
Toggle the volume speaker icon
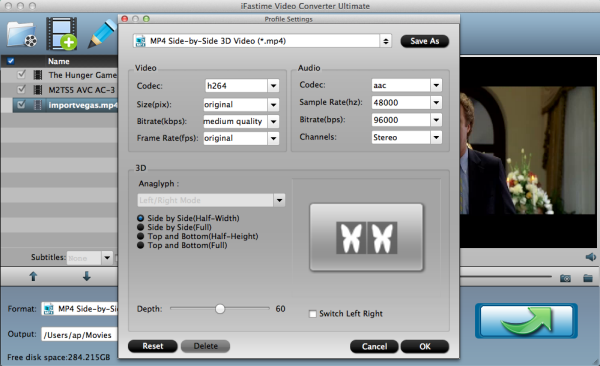pyautogui.click(x=590, y=257)
